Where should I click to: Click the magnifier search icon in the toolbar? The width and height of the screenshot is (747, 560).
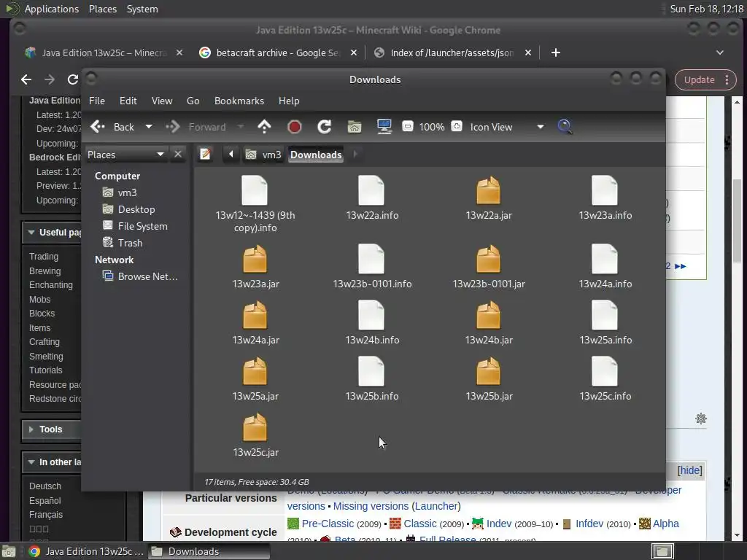tap(565, 127)
